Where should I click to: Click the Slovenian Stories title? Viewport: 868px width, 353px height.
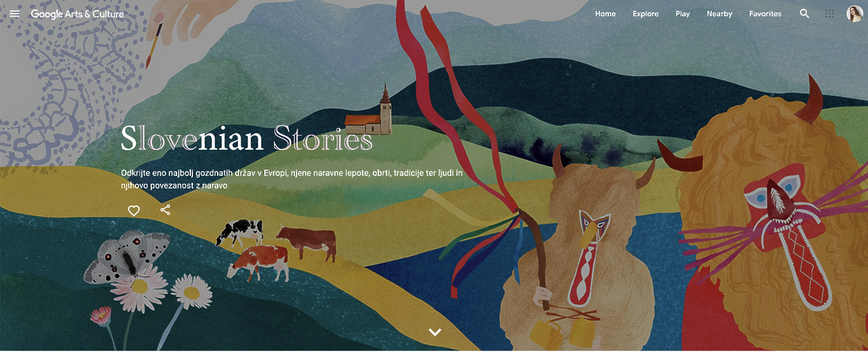pos(247,139)
